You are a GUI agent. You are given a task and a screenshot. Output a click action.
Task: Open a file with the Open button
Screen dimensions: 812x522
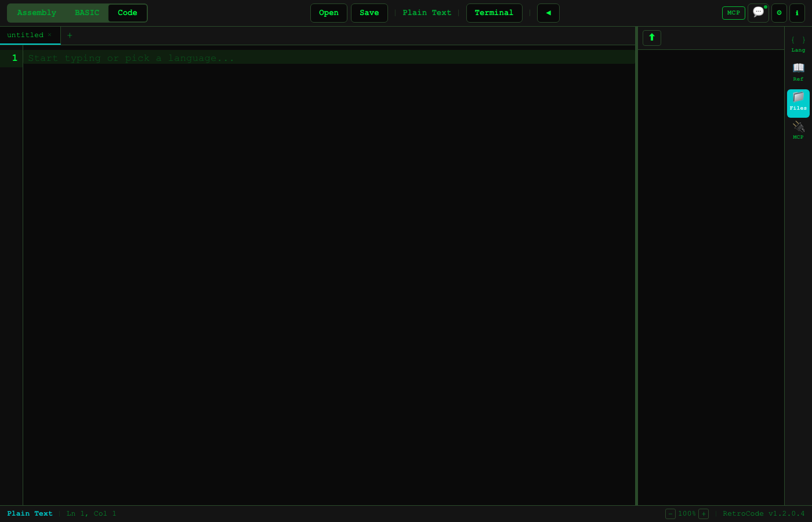pyautogui.click(x=328, y=12)
